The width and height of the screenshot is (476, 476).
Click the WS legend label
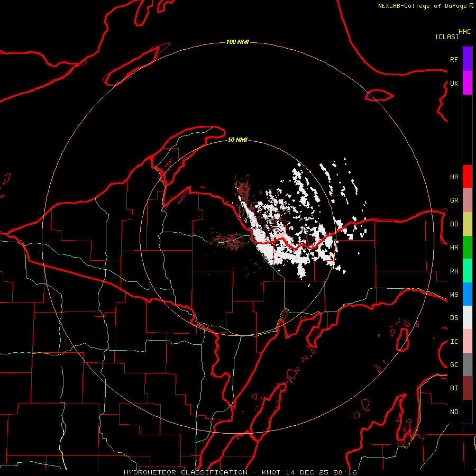coord(454,295)
